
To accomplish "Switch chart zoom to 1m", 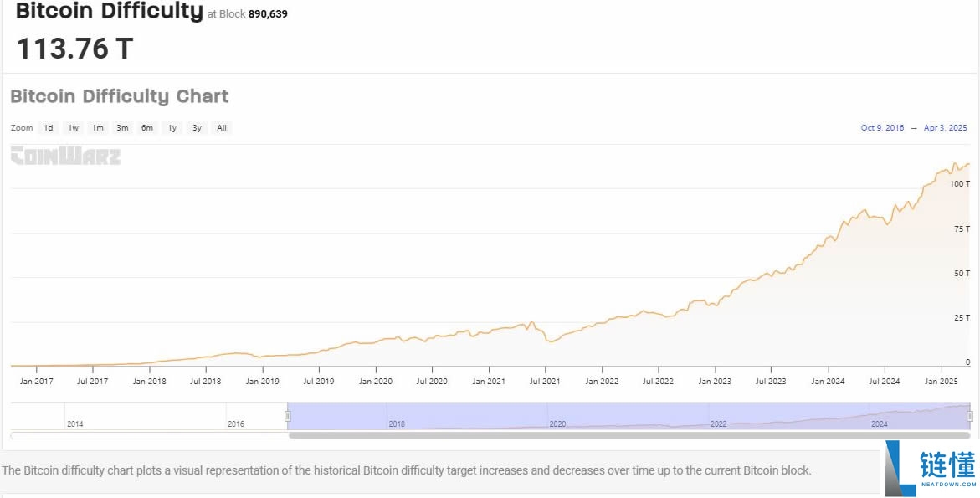I will (x=98, y=128).
